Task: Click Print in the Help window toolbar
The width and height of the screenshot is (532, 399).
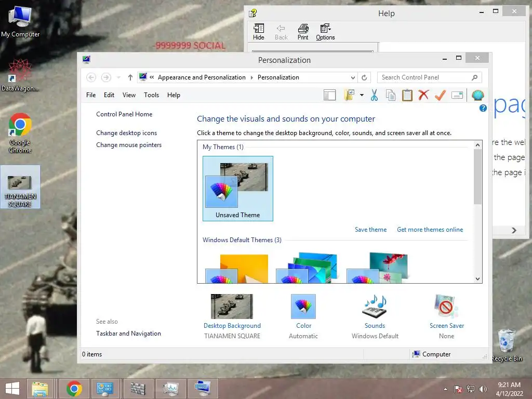Action: [x=303, y=32]
